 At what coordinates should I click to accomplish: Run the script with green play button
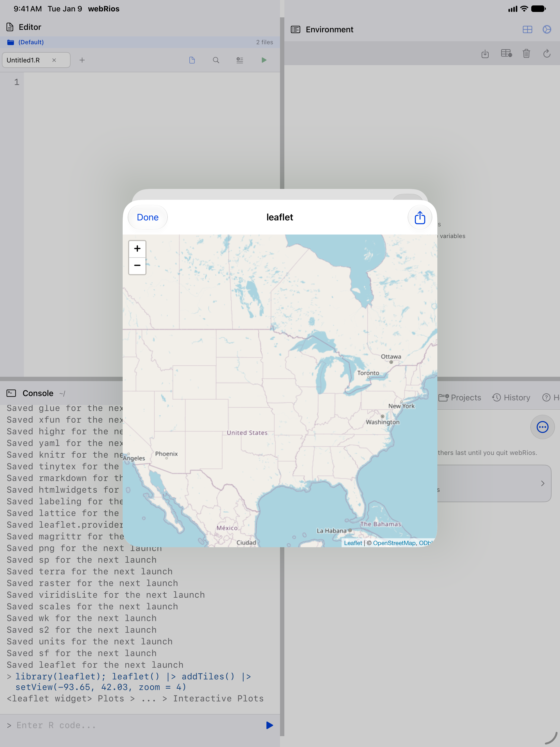(264, 60)
